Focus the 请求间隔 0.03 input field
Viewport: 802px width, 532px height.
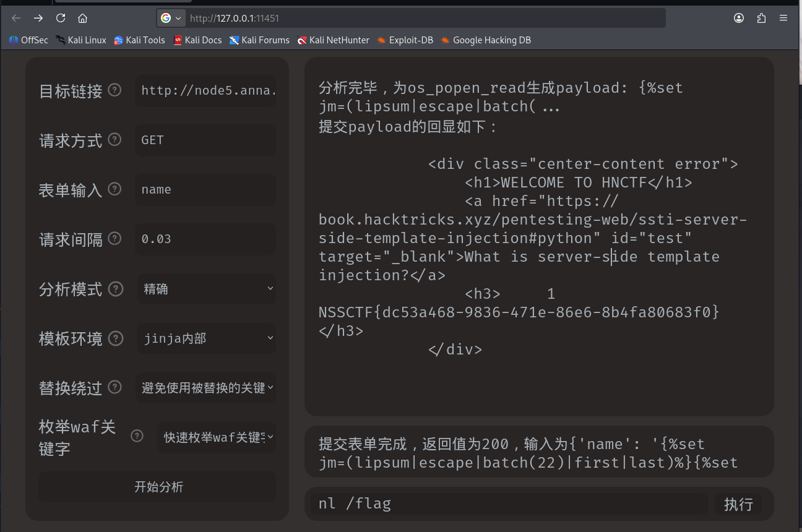tap(206, 239)
